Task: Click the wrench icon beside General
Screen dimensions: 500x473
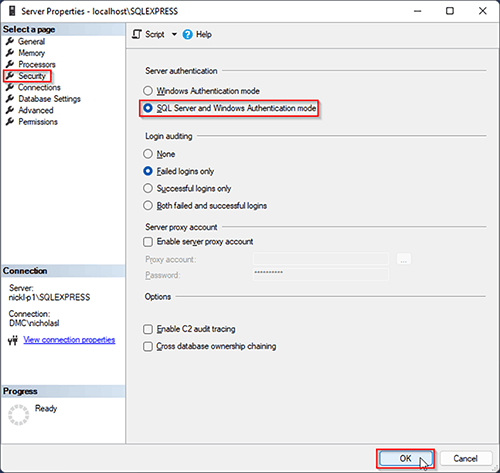Action: [10, 41]
